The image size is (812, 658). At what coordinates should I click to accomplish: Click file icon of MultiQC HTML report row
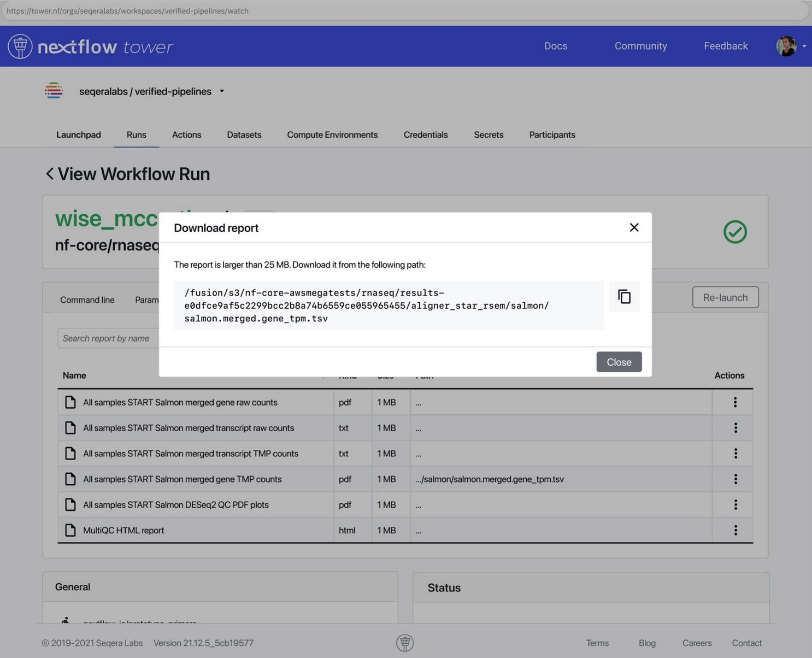coord(70,531)
